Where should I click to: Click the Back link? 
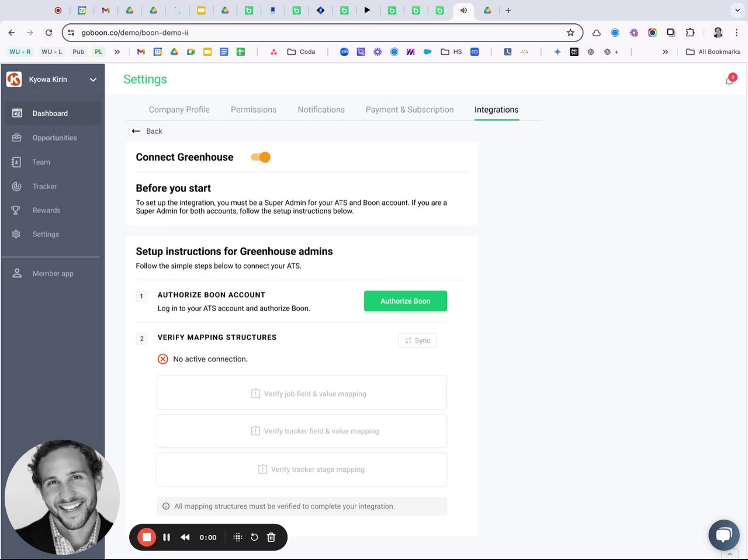point(147,131)
